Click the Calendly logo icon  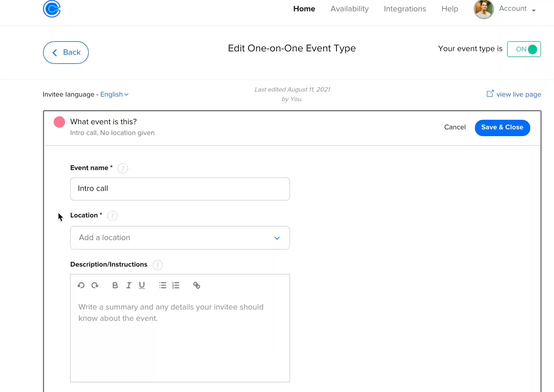[52, 9]
